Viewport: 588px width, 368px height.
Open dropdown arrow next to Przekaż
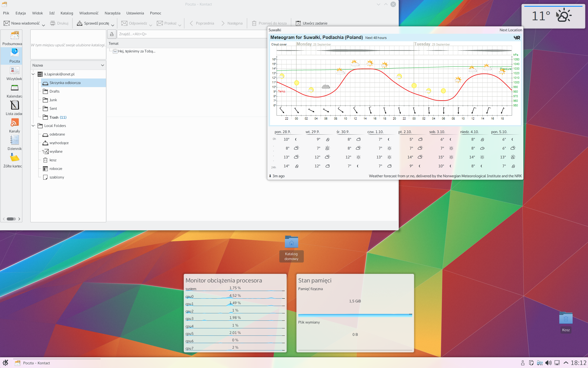180,25
